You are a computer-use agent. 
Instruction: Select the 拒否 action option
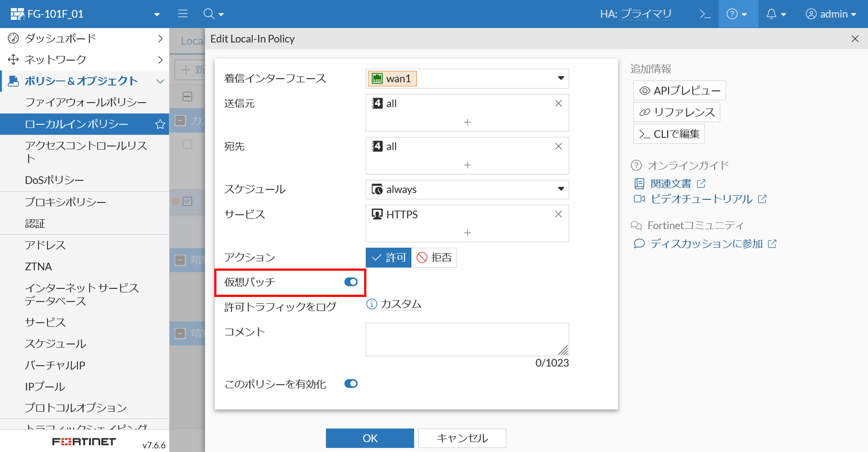434,257
